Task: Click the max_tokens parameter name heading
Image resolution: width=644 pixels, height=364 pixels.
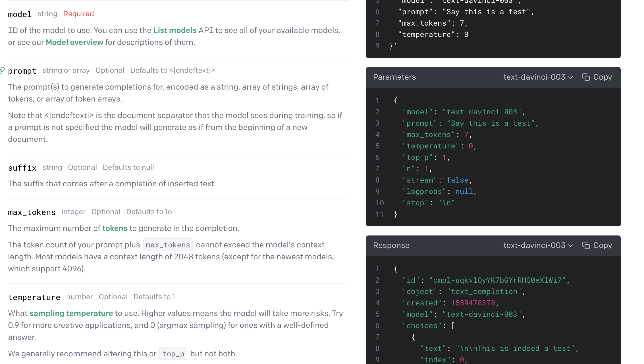Action: (x=32, y=212)
